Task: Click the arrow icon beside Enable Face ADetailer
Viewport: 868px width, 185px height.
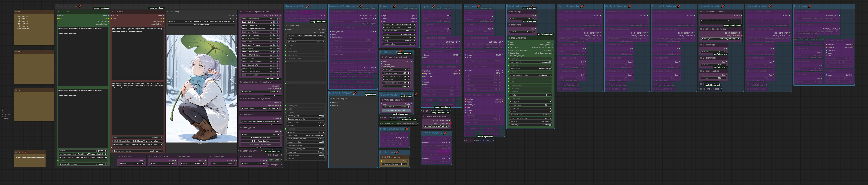Action: pos(278,35)
